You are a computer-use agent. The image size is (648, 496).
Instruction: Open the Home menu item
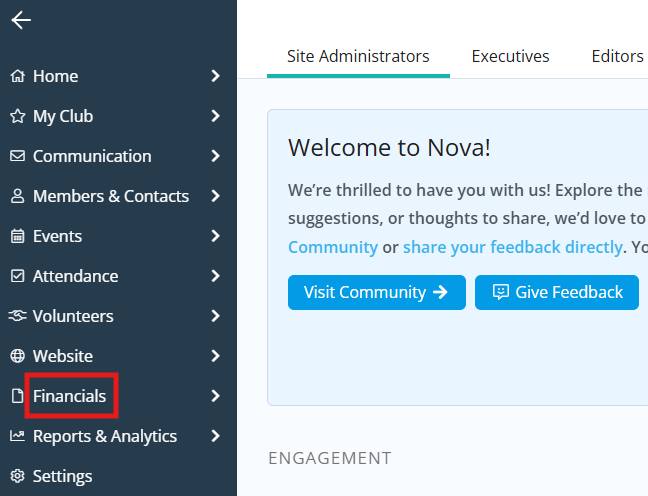[56, 76]
